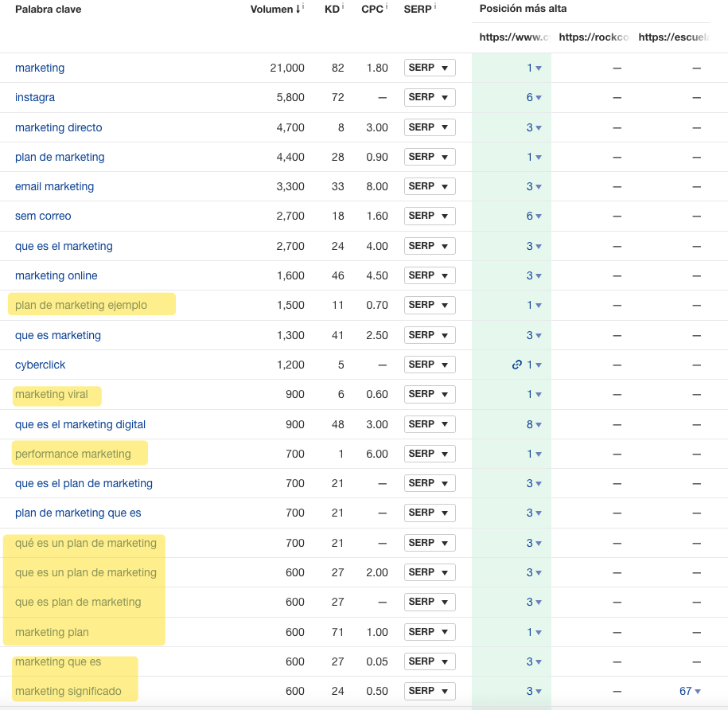The image size is (728, 710).
Task: Click the "sem correo" keyword
Action: tap(43, 216)
